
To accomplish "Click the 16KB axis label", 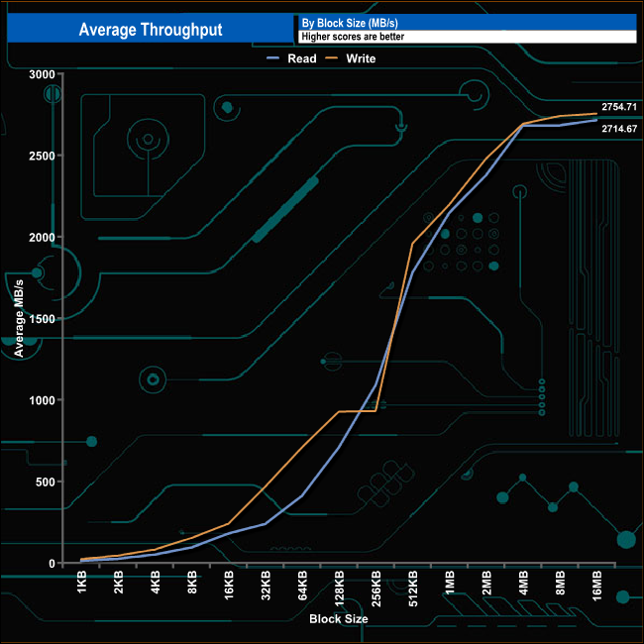I will click(229, 585).
